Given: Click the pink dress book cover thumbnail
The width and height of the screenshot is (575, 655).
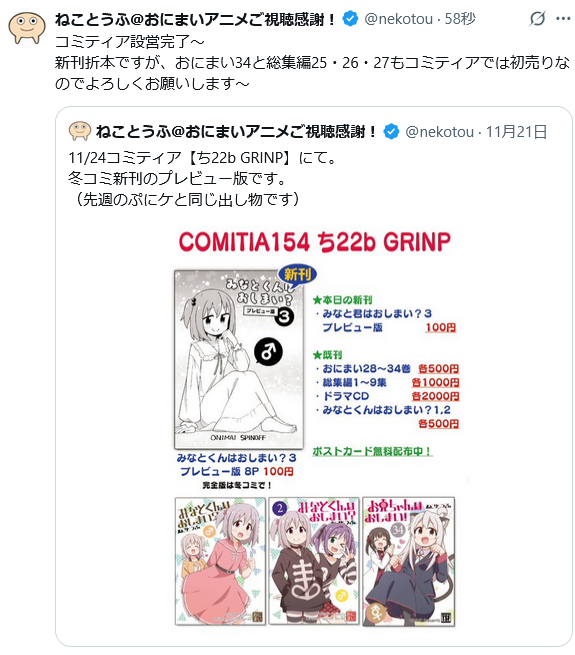Looking at the screenshot, I should [x=220, y=561].
